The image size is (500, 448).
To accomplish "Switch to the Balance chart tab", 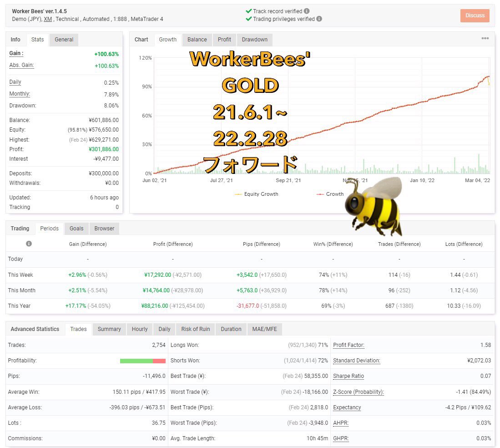I will click(x=197, y=40).
